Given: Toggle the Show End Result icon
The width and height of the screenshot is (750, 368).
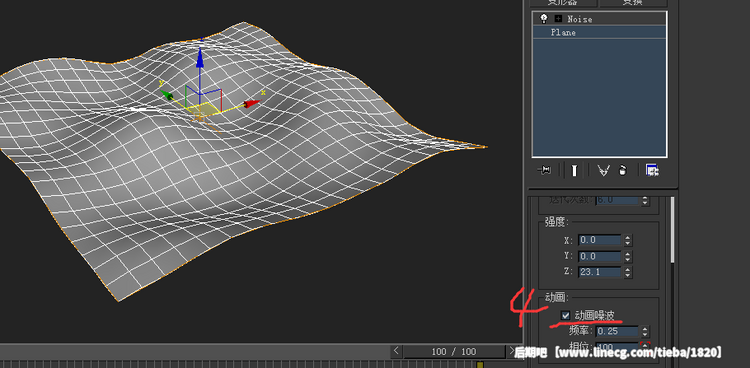Looking at the screenshot, I should coord(574,170).
